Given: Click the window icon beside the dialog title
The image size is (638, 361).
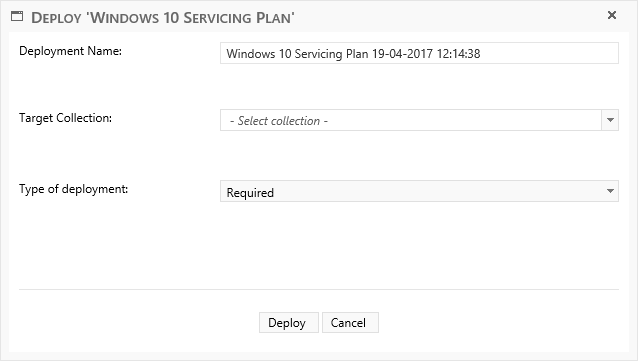Looking at the screenshot, I should point(17,16).
